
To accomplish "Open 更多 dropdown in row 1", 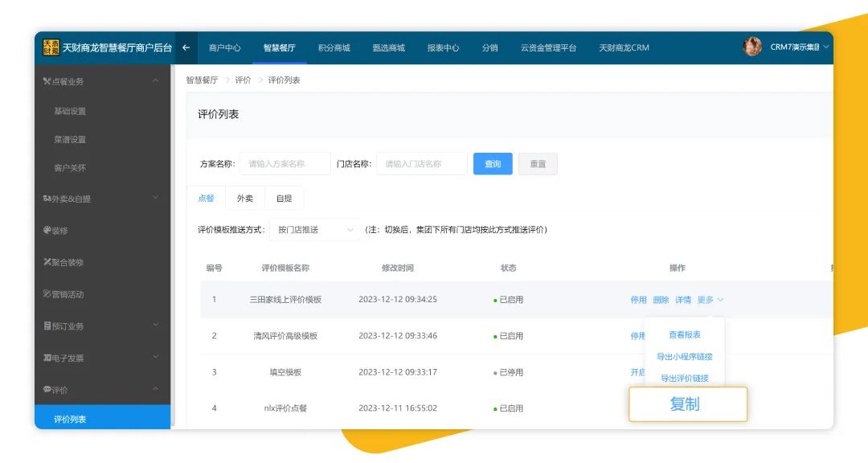I will pyautogui.click(x=710, y=300).
